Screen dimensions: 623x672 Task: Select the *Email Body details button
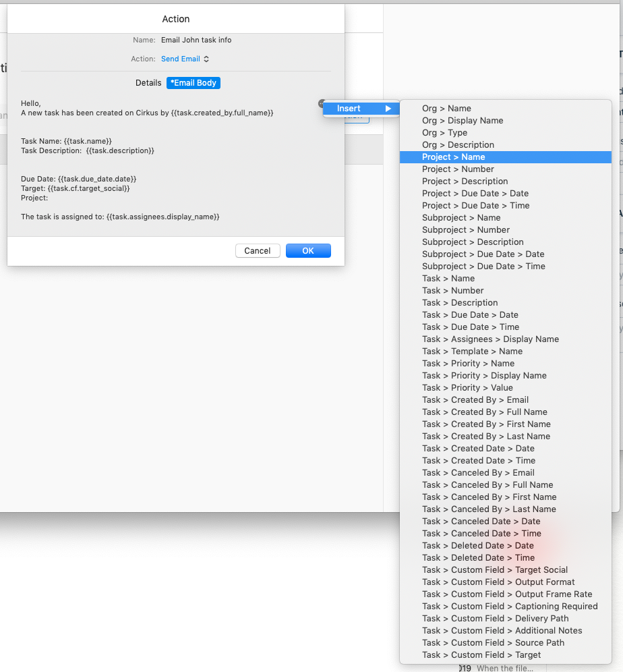(x=194, y=83)
